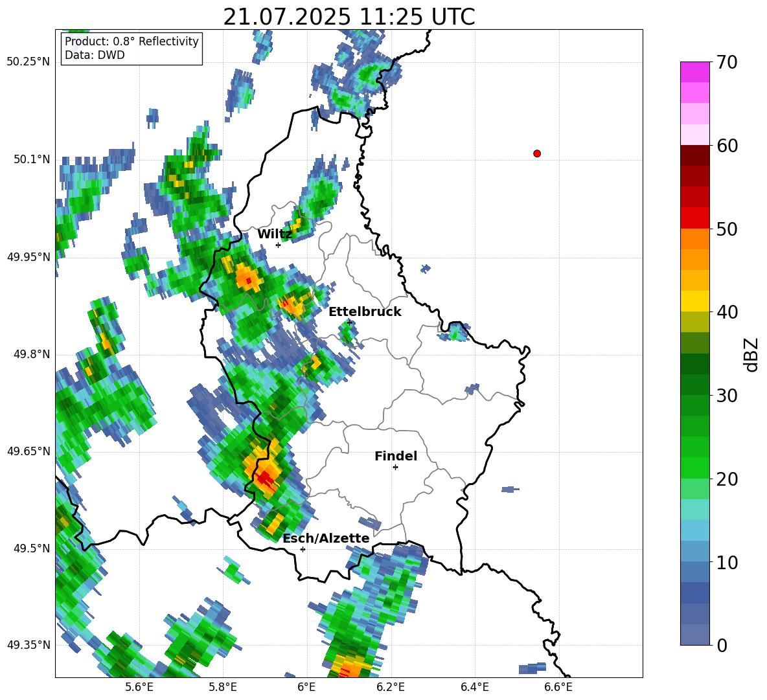767x700 pixels.
Task: Click the 6.6°E longitude label
Action: [x=558, y=687]
